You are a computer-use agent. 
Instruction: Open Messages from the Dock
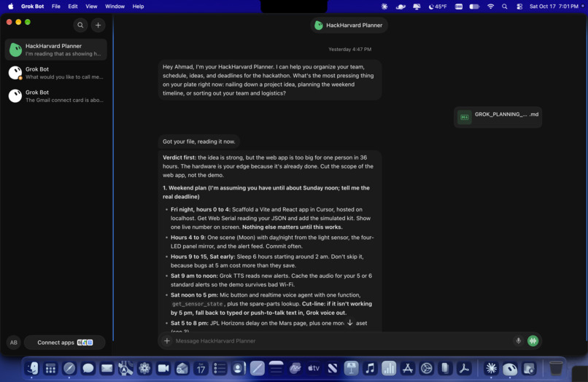click(x=88, y=368)
